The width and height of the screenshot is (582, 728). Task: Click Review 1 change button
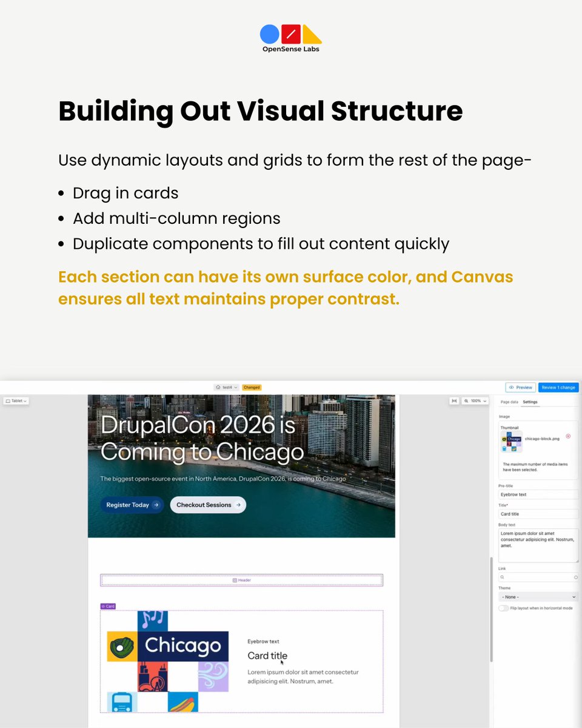click(558, 387)
